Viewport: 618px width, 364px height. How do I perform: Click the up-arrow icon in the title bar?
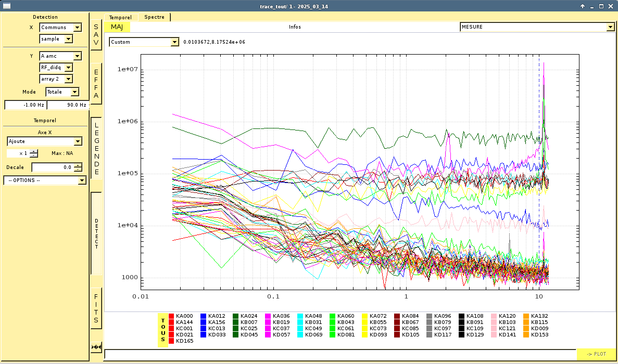[x=583, y=6]
